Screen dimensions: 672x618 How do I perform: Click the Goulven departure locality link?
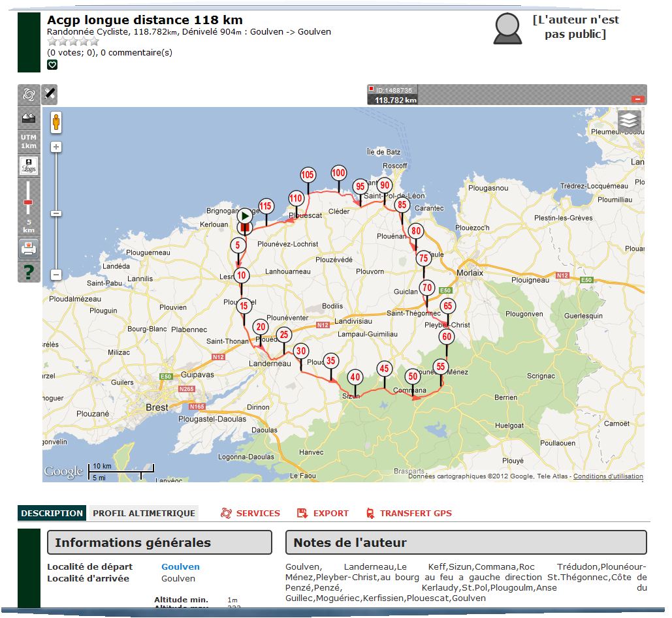(180, 566)
